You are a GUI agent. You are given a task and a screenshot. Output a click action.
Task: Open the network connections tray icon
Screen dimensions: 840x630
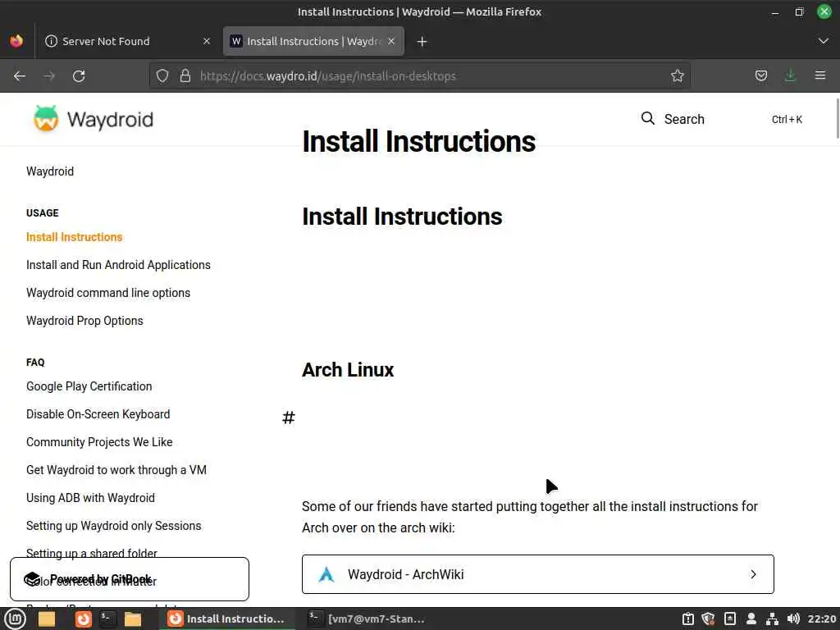(772, 619)
